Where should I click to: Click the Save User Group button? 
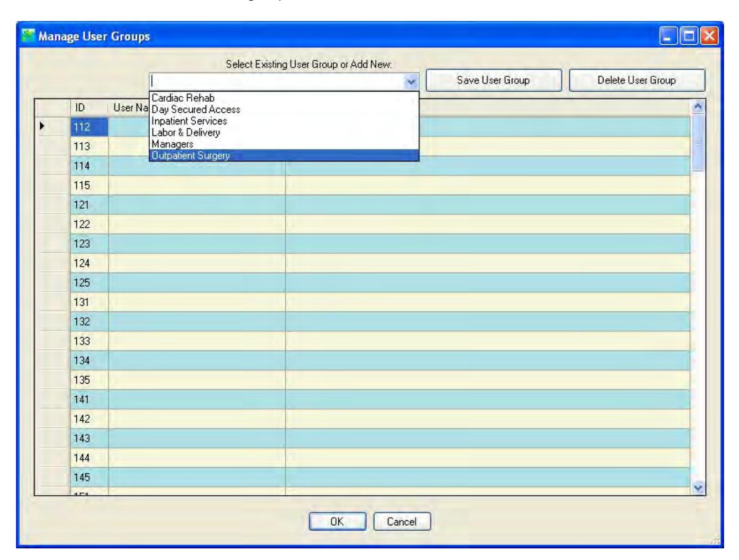pos(494,80)
